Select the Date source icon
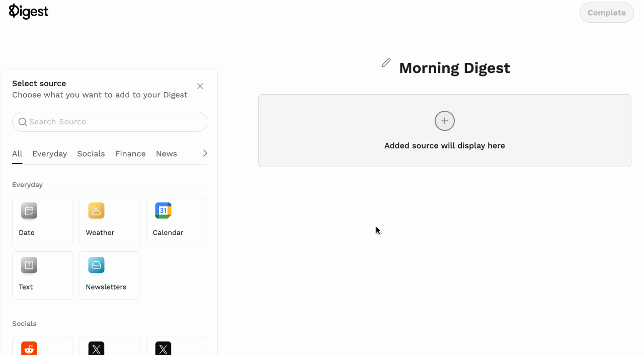This screenshot has width=644, height=355. [29, 211]
